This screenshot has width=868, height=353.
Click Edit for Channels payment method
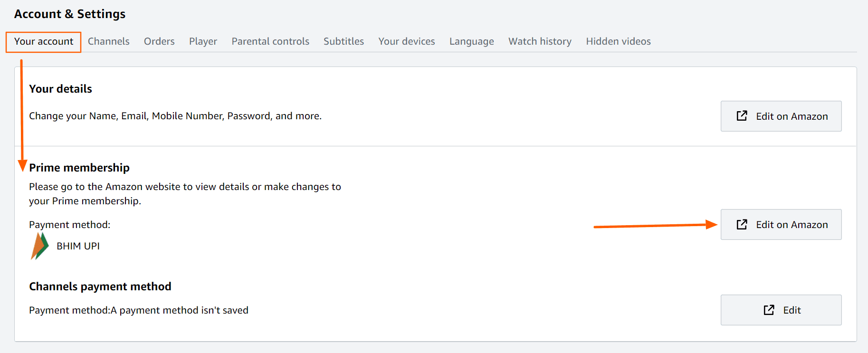pyautogui.click(x=781, y=310)
